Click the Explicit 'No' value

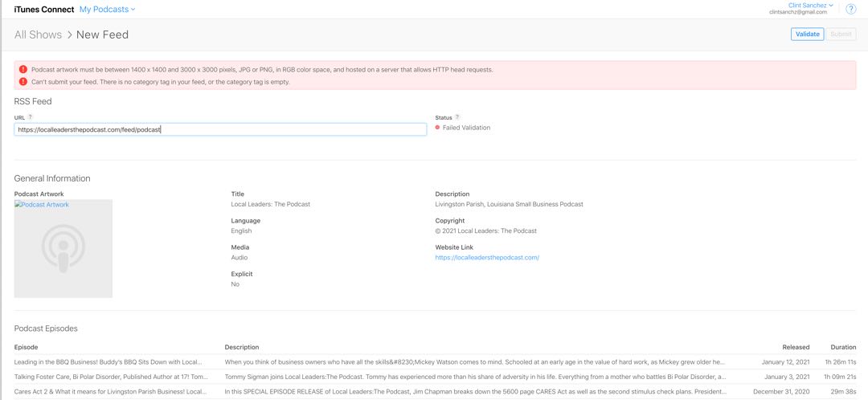tap(235, 284)
